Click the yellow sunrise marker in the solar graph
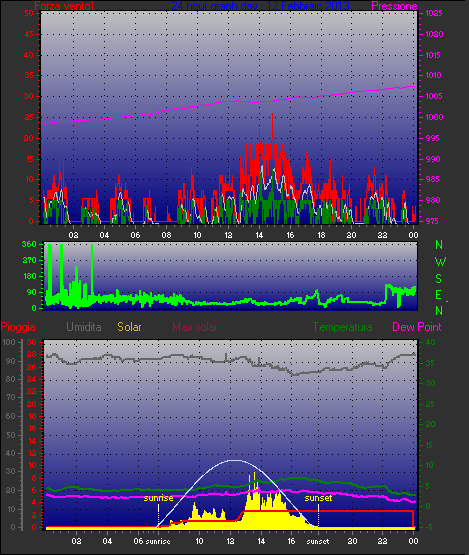This screenshot has width=469, height=555. (158, 498)
